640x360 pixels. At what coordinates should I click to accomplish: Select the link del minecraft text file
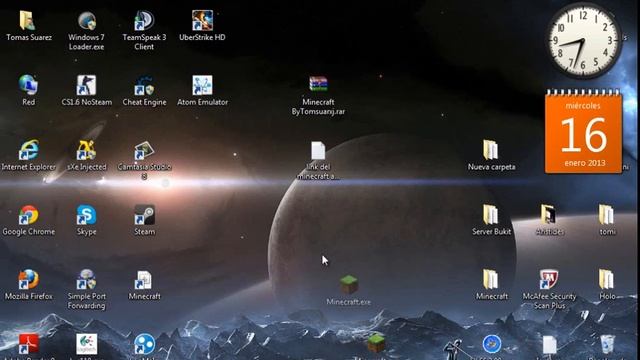[x=318, y=151]
